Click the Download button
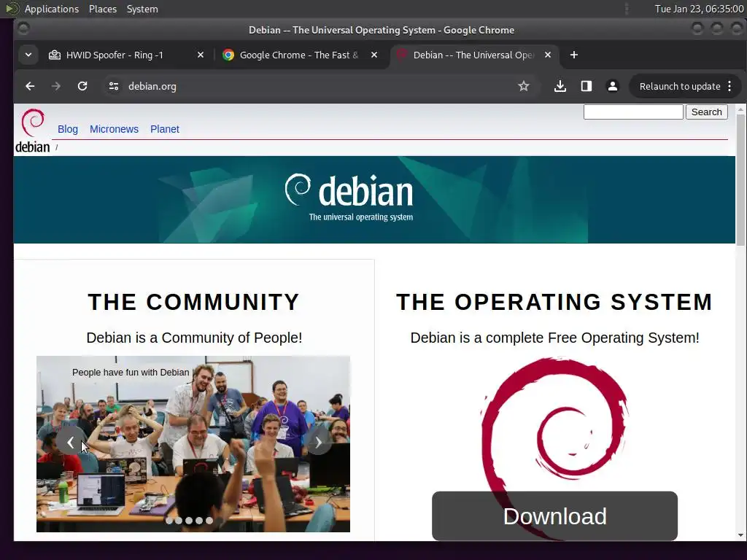 tap(554, 516)
